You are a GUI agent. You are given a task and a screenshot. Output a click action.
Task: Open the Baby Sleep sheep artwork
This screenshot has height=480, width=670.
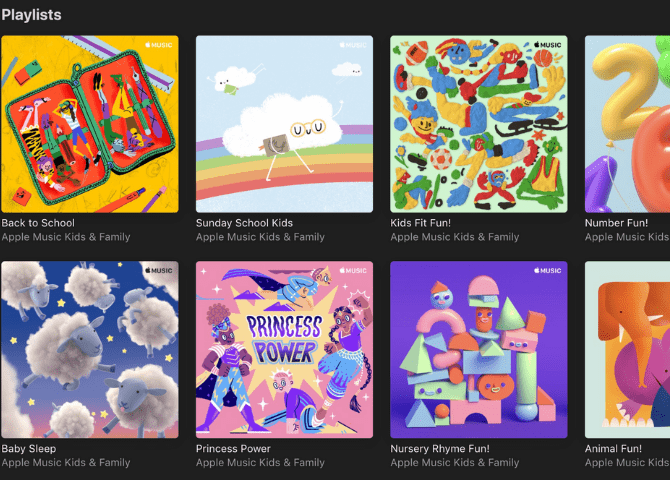90,350
